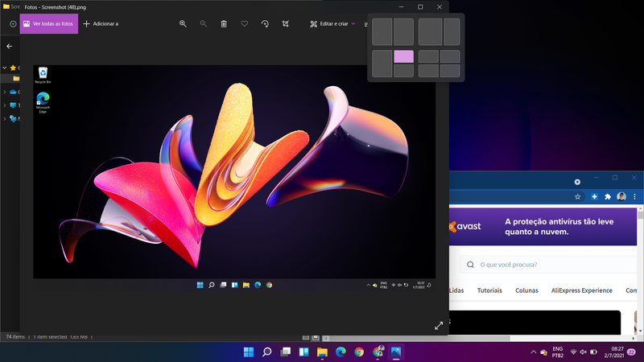
Task: Open Chrome three-dot menu
Action: point(634,196)
